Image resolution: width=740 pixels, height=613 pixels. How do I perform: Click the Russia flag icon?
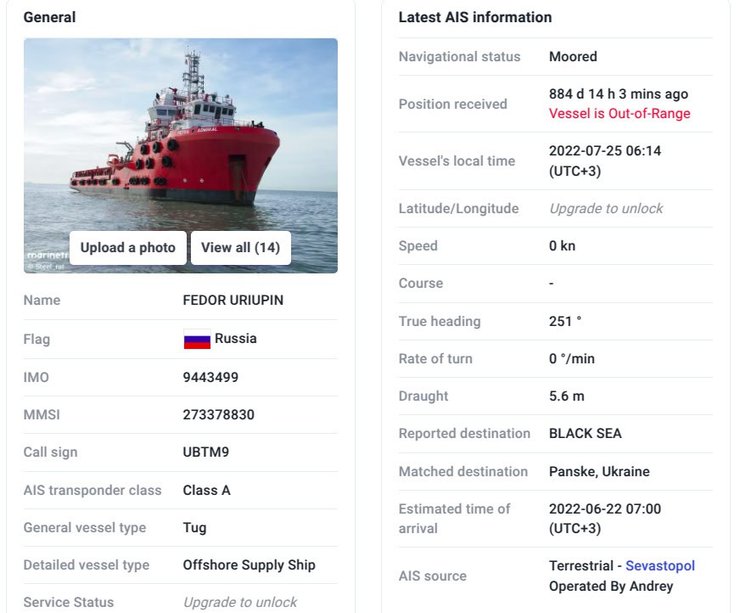point(197,340)
